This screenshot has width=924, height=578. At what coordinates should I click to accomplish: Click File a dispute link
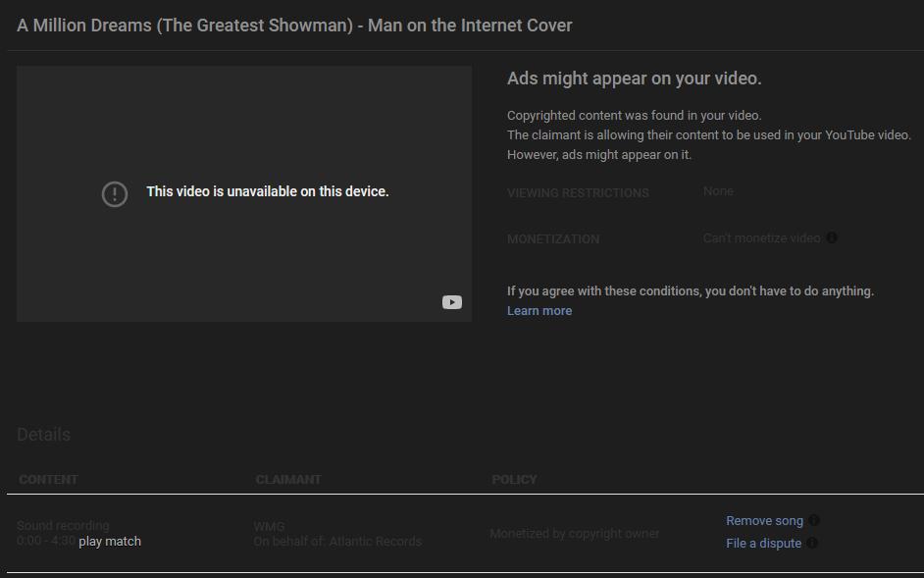tap(763, 544)
